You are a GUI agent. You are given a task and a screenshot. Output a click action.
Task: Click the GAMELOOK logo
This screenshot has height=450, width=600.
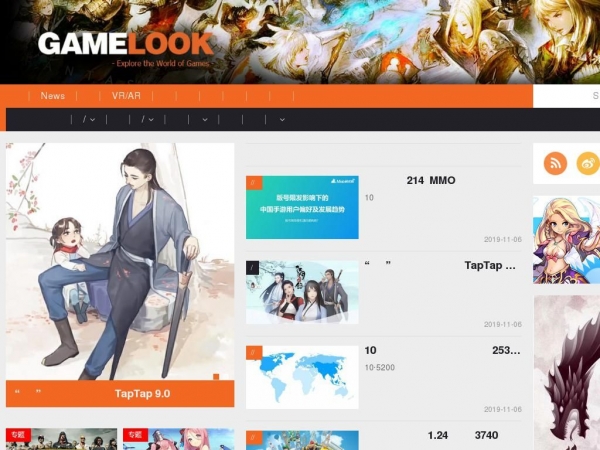(125, 44)
